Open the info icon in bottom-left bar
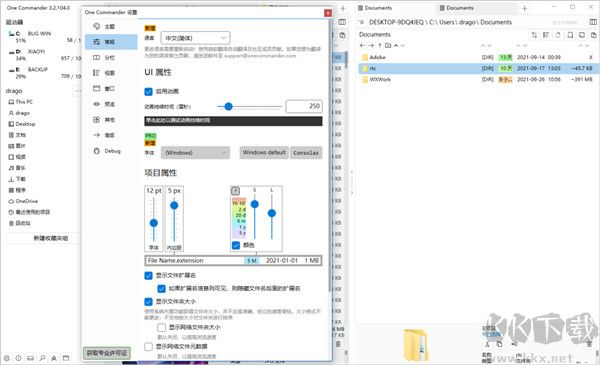 pos(18,358)
